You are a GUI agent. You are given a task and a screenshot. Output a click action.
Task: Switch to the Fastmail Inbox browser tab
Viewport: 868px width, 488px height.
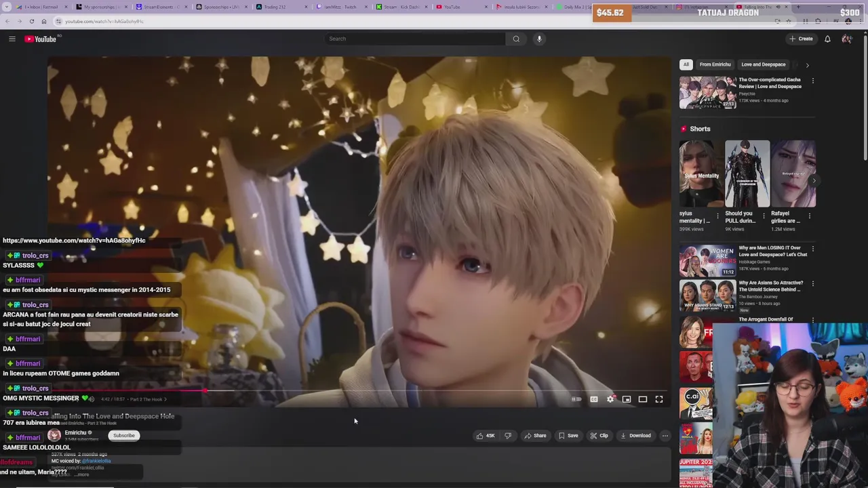click(41, 7)
